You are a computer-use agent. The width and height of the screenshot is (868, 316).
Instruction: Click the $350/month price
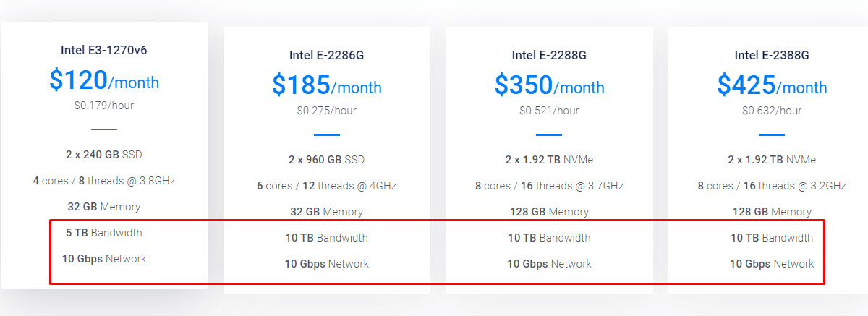pos(549,85)
